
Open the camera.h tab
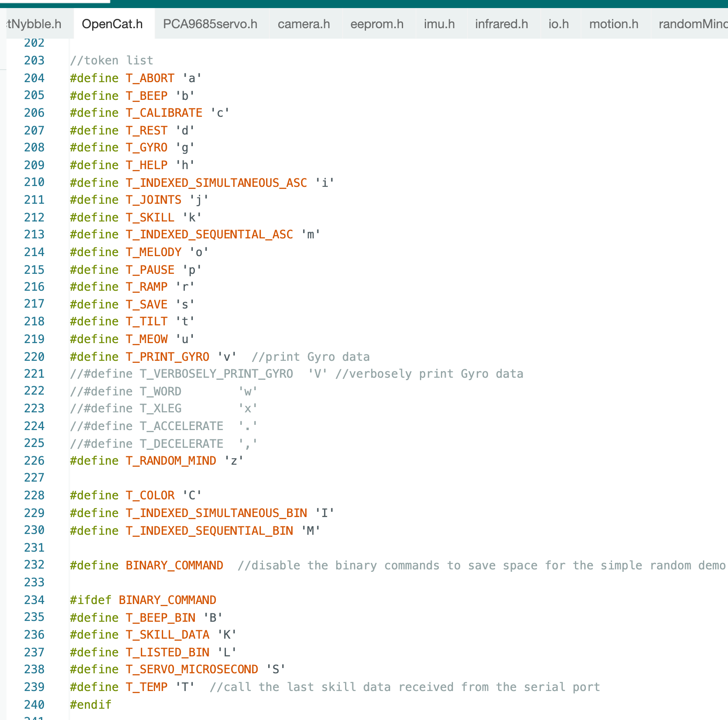tap(304, 24)
